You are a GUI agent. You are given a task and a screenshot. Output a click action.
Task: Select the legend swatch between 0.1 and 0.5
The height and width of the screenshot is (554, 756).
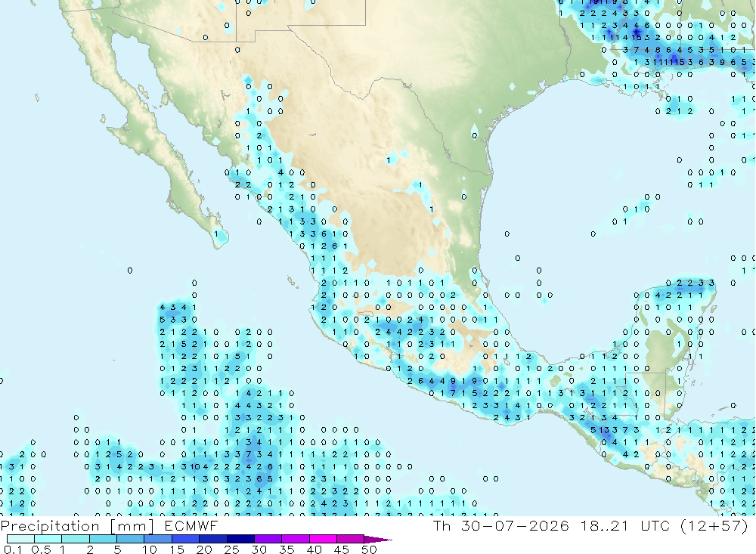[20, 539]
